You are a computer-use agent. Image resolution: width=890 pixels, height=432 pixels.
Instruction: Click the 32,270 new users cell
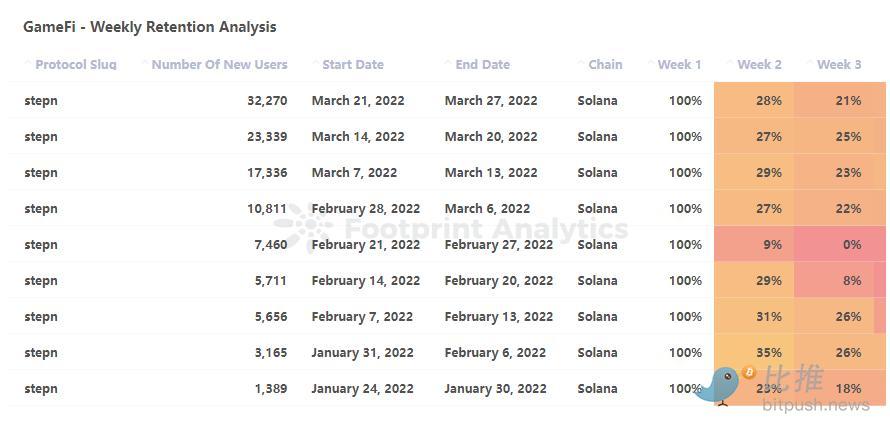(267, 100)
